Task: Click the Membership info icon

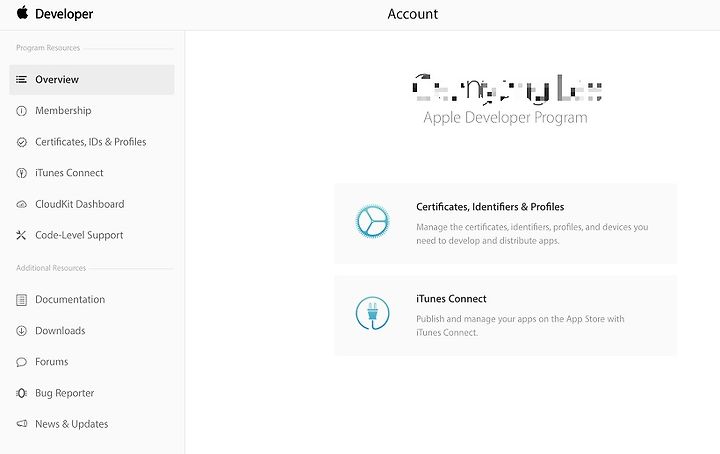Action: point(21,111)
